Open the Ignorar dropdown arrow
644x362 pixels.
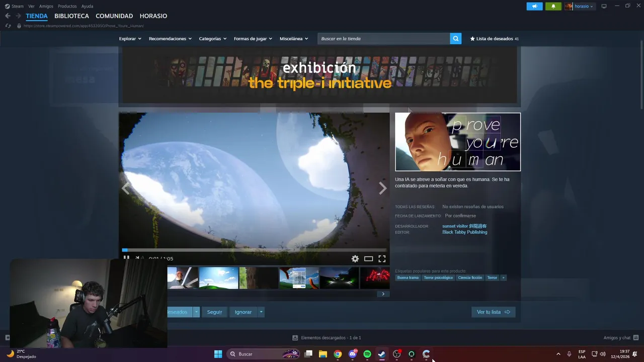[261, 312]
